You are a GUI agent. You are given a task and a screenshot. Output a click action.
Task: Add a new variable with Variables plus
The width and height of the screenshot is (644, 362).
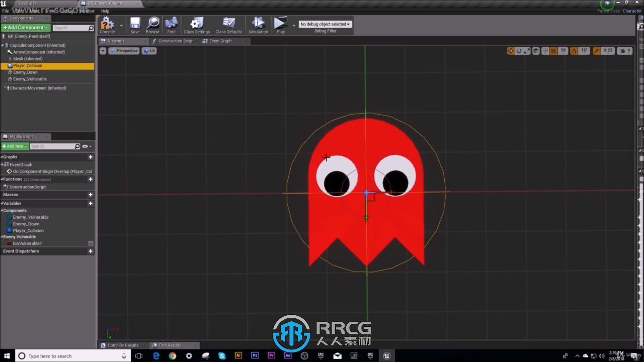(x=91, y=204)
